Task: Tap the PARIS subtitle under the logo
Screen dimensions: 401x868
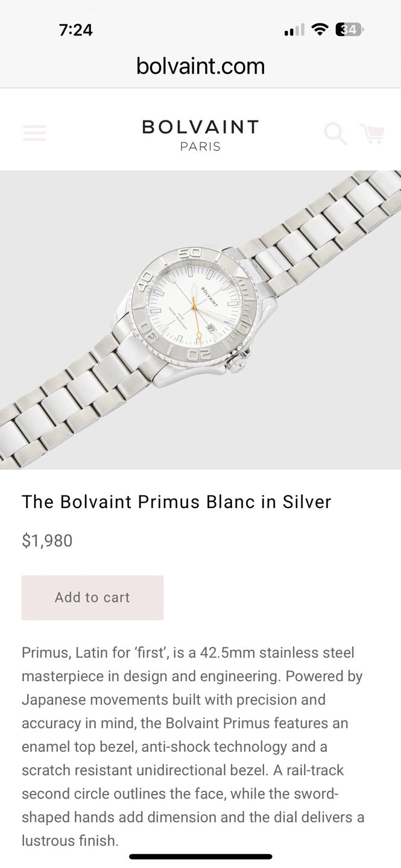Action: (200, 146)
